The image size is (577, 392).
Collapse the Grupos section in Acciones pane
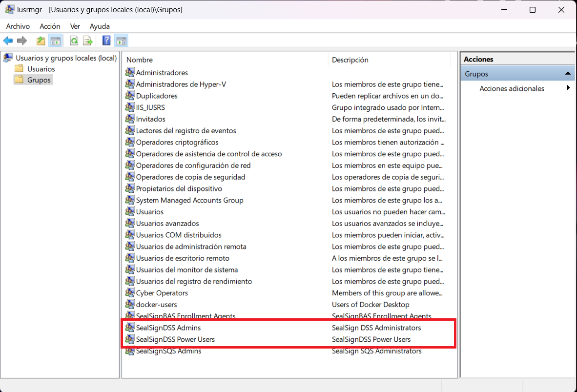[568, 74]
